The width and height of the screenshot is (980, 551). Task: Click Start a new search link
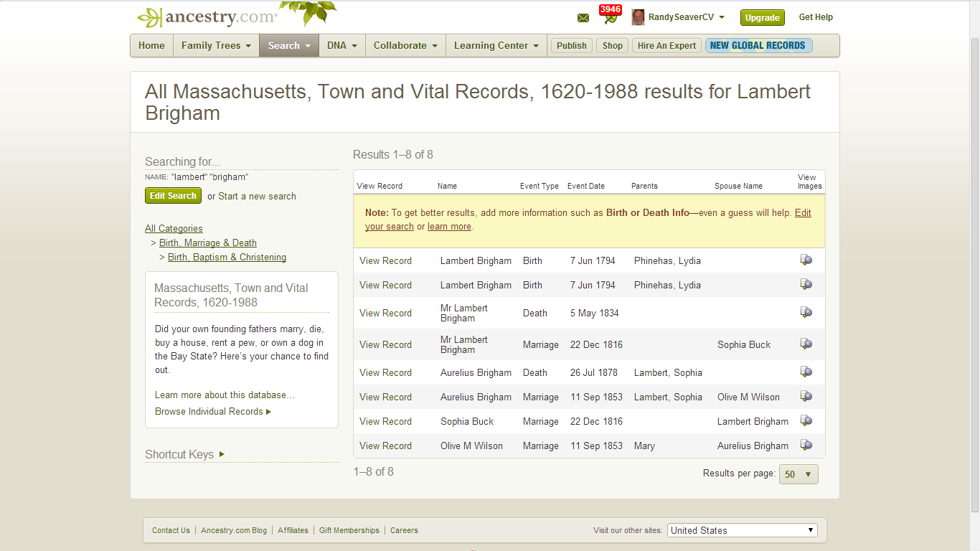pyautogui.click(x=258, y=196)
